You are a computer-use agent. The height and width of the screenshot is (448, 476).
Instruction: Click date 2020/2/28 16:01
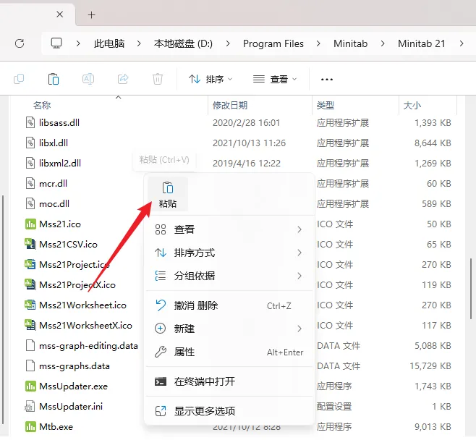(x=246, y=123)
